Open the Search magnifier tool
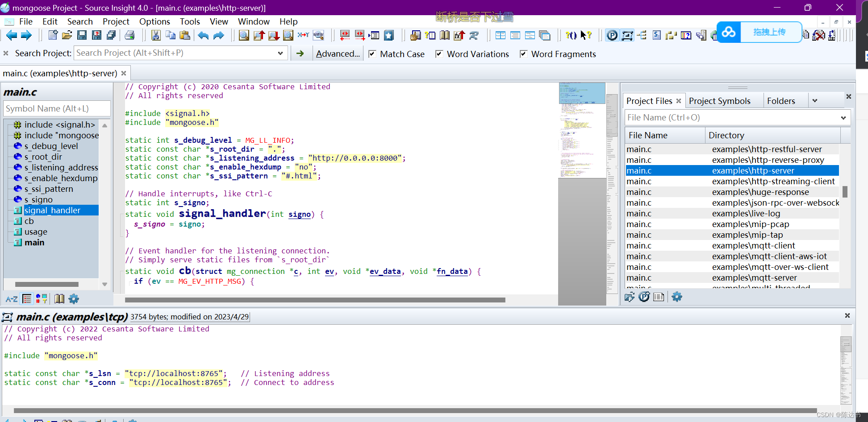Viewport: 868px width, 422px height. (244, 35)
